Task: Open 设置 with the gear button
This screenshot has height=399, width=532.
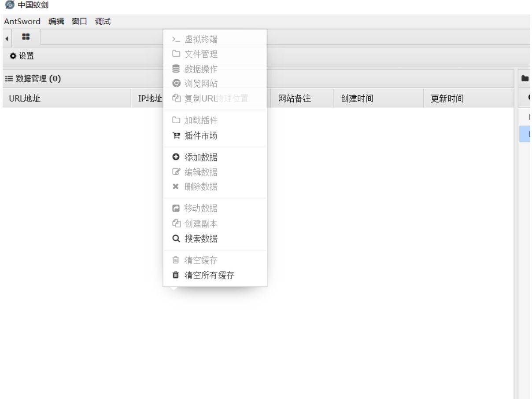Action: tap(22, 56)
